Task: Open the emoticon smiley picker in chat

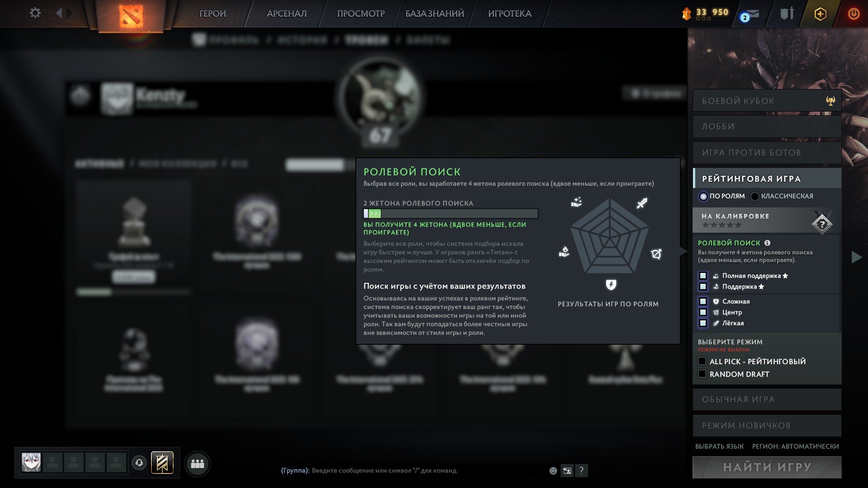Action: click(x=553, y=470)
